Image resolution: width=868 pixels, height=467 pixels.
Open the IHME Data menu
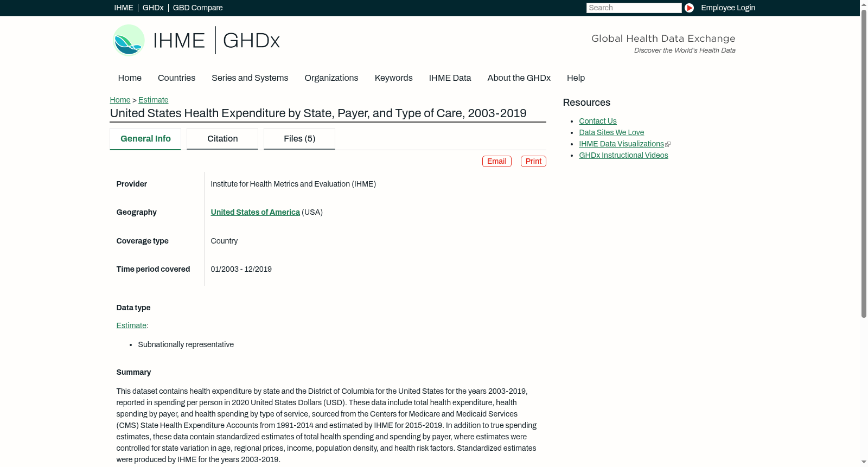[450, 78]
